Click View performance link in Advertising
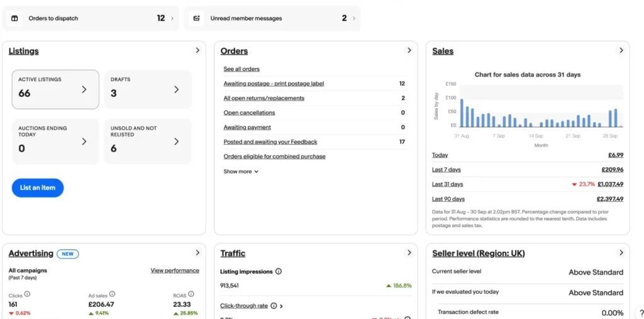This screenshot has height=319, width=644. tap(175, 271)
